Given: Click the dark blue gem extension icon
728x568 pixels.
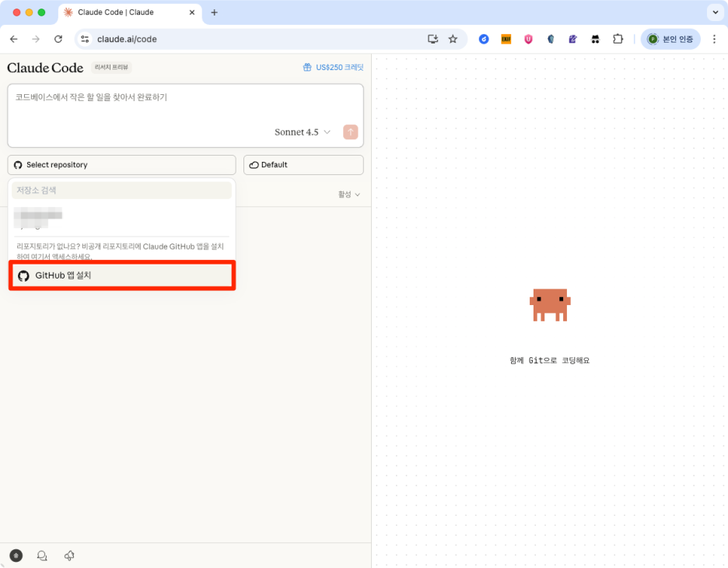Looking at the screenshot, I should tap(551, 39).
